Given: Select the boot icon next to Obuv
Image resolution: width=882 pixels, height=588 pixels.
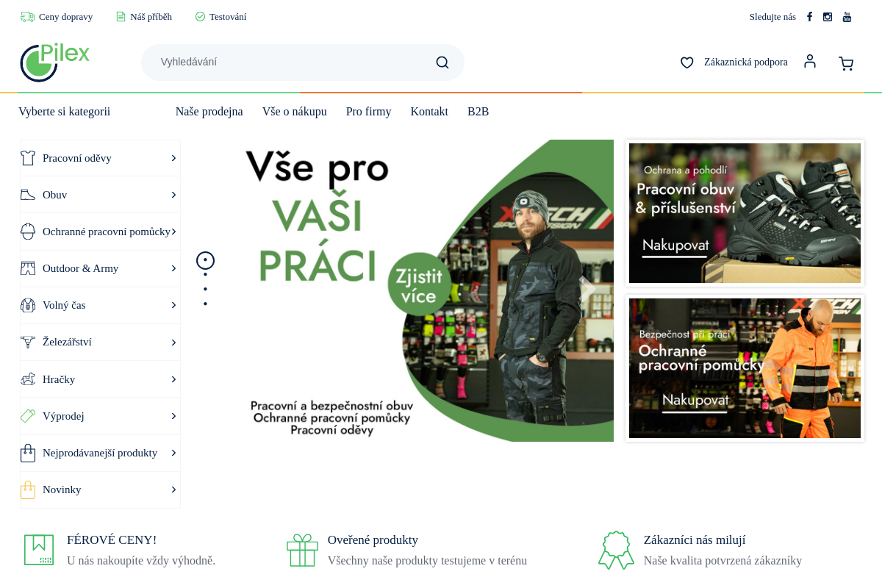Looking at the screenshot, I should [28, 194].
